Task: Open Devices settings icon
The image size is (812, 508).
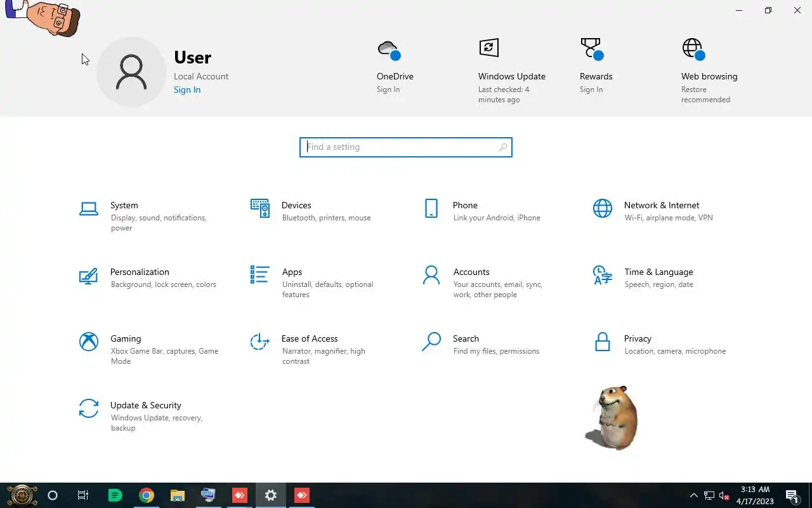Action: [x=260, y=208]
